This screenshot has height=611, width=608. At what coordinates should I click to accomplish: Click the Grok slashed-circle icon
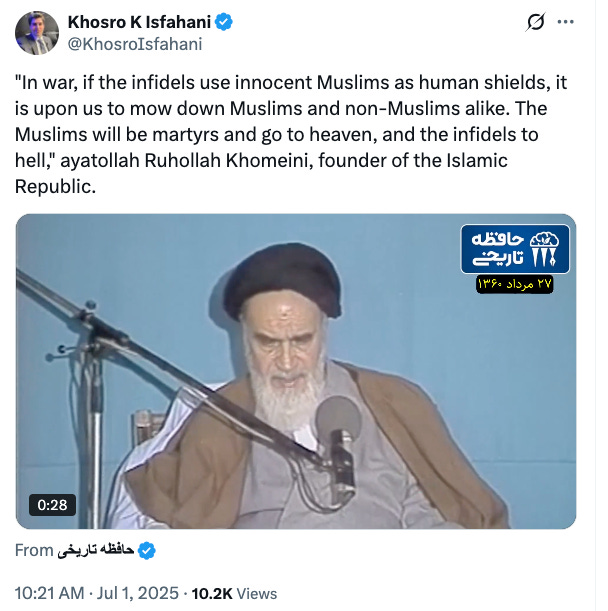coord(535,22)
